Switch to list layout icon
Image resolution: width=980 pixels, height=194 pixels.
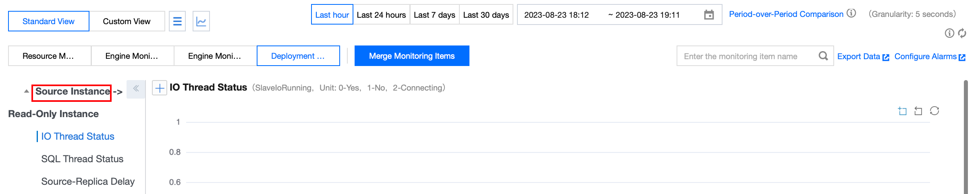coord(177,21)
